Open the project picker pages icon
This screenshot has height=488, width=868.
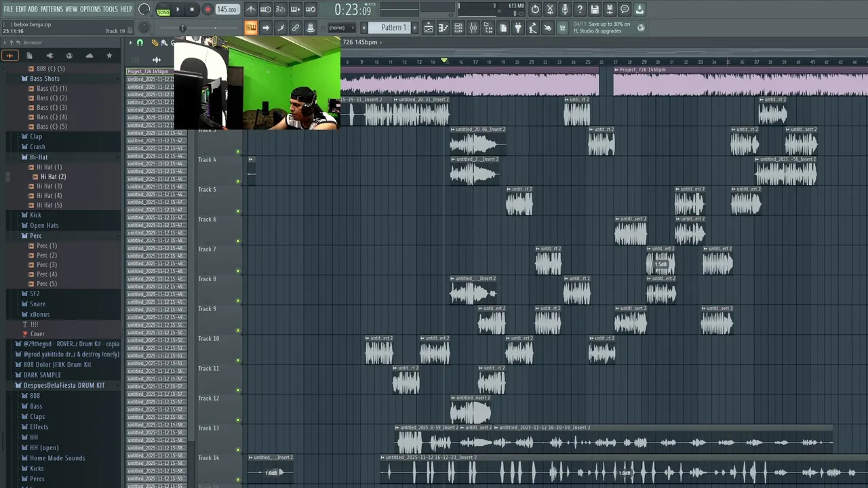pos(503,28)
